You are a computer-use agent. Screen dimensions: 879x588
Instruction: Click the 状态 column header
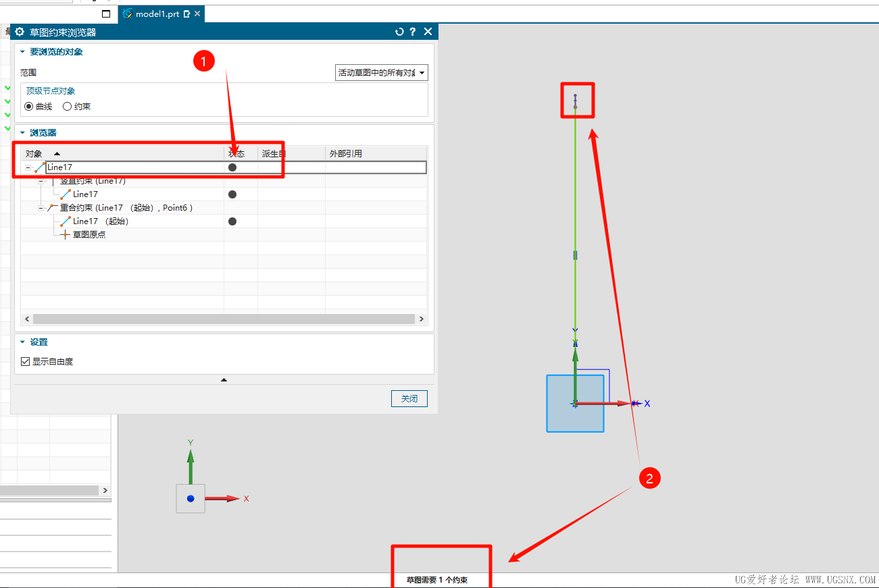pos(241,154)
